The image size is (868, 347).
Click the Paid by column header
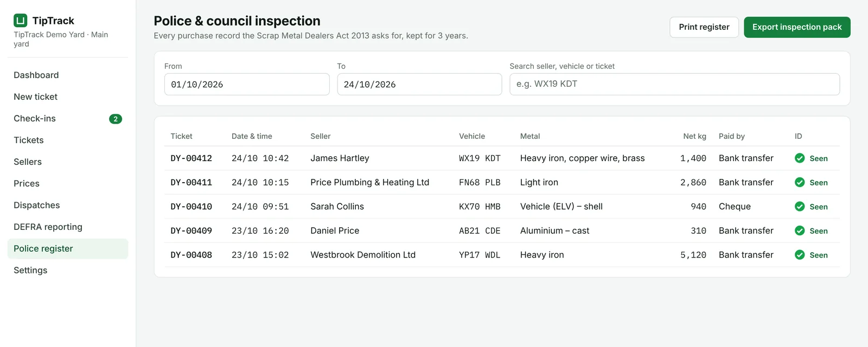coord(732,136)
